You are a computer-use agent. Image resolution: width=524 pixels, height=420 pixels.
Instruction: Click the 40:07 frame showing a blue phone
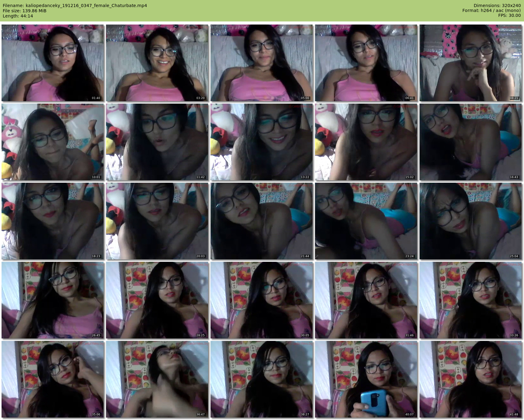(x=366, y=379)
